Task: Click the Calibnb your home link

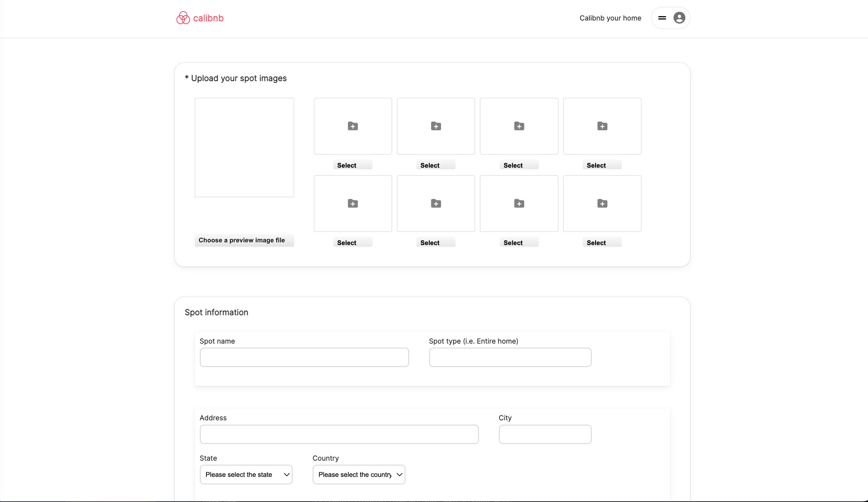Action: click(610, 18)
